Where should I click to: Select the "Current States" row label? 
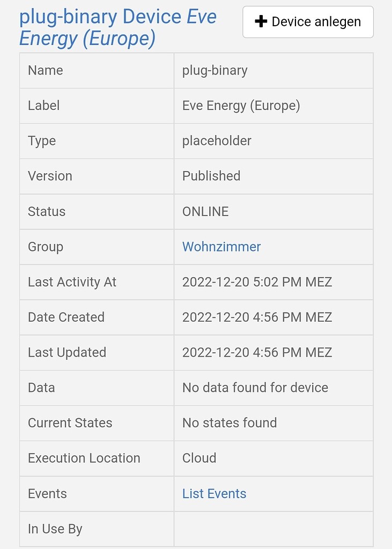click(70, 423)
